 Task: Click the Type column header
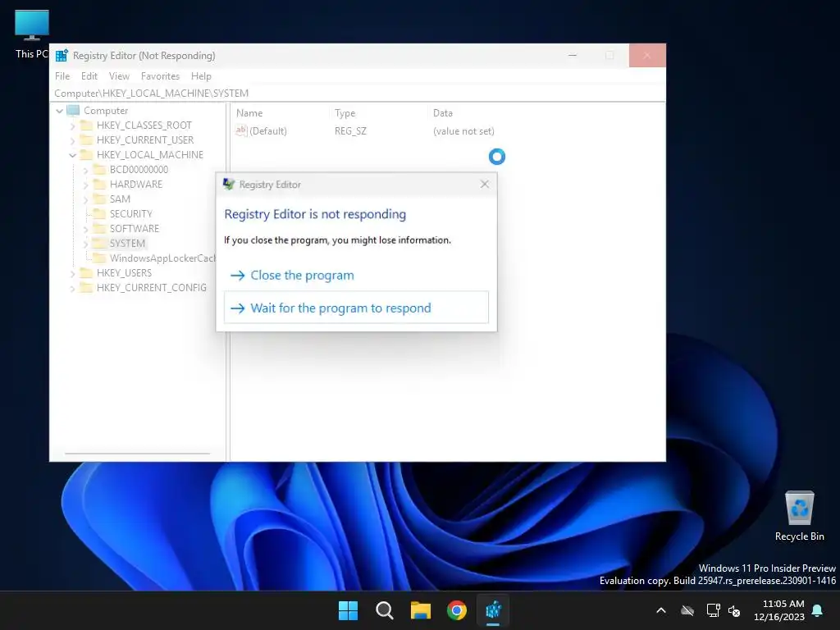pyautogui.click(x=345, y=113)
